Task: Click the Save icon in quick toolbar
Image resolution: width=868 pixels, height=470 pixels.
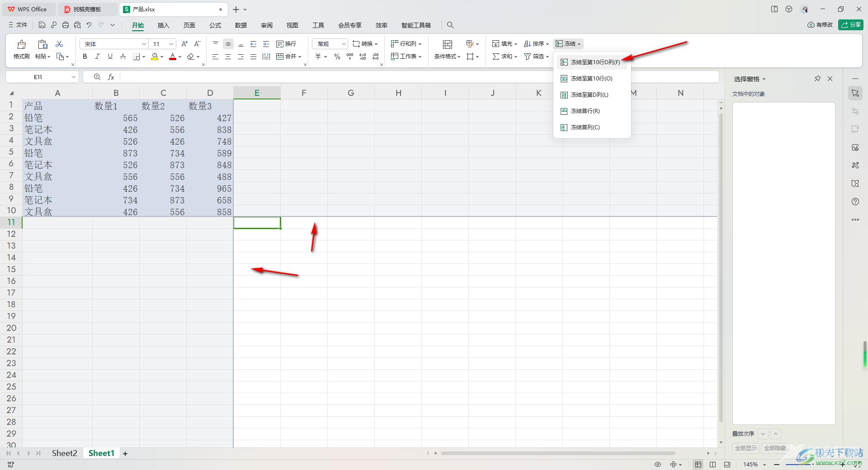Action: pyautogui.click(x=42, y=25)
